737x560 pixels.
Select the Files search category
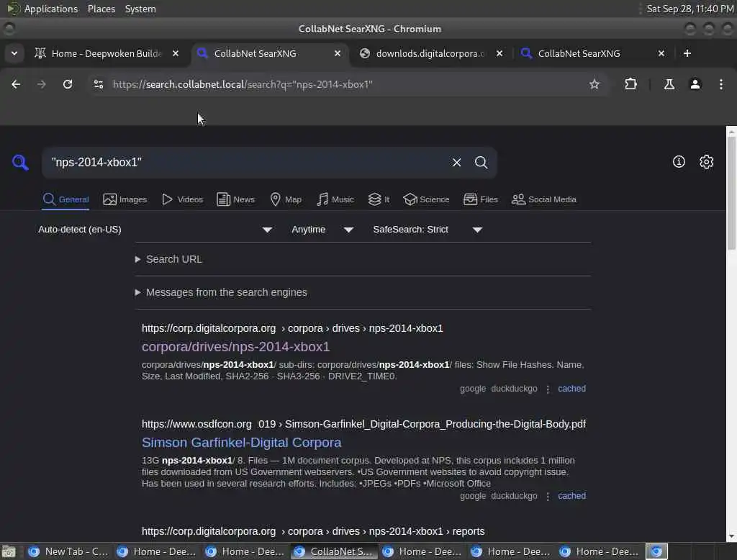click(480, 199)
